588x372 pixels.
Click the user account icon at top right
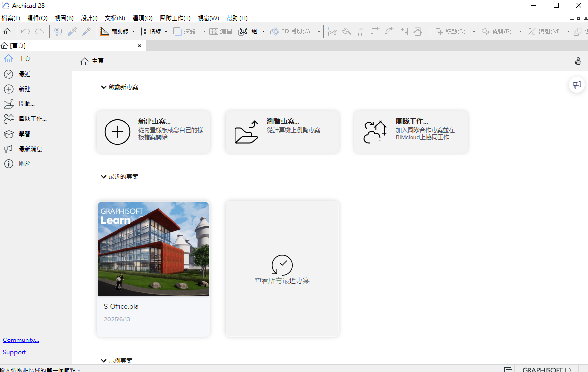578,61
